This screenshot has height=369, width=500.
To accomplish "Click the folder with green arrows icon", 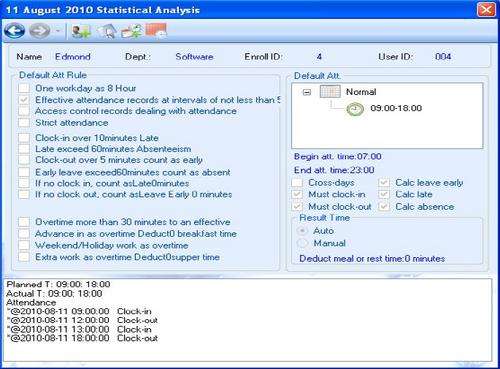I will (x=131, y=32).
